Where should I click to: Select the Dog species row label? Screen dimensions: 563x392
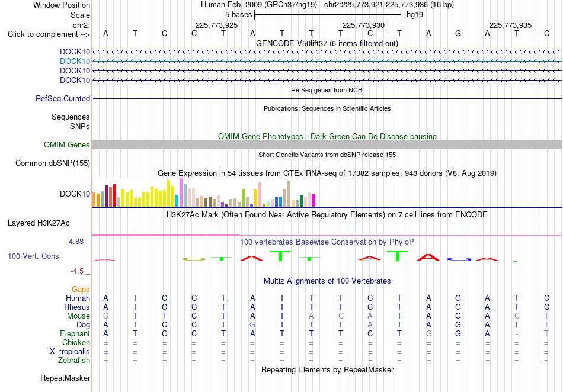[x=84, y=325]
